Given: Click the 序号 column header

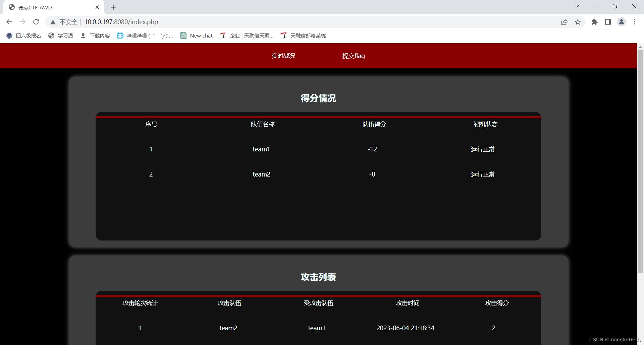Looking at the screenshot, I should click(151, 124).
